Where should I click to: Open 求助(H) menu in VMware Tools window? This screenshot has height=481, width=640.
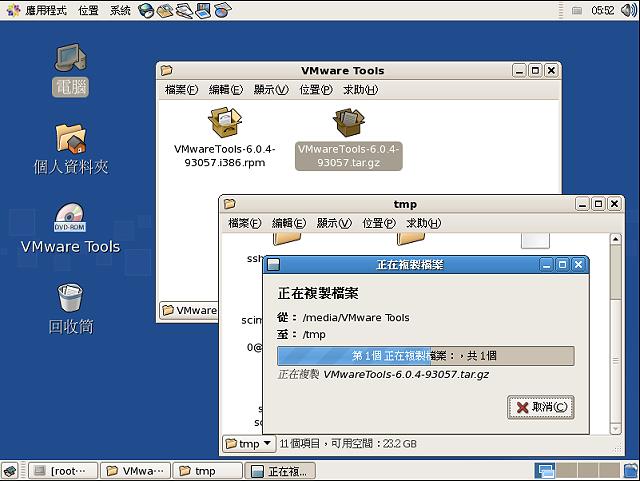[360, 89]
